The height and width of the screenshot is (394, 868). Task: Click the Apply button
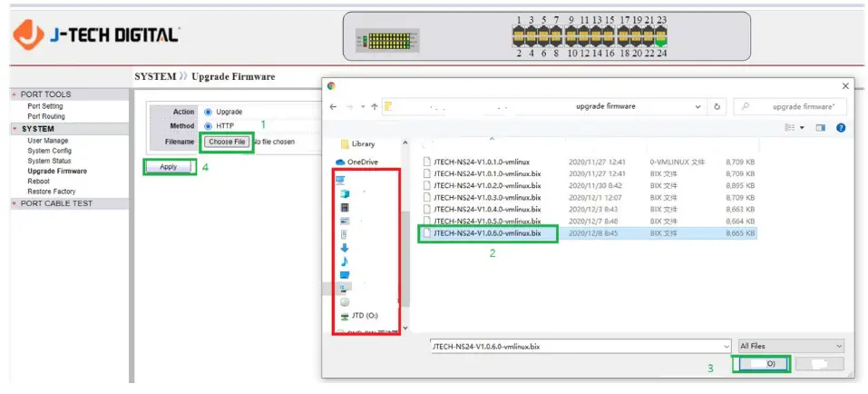169,167
